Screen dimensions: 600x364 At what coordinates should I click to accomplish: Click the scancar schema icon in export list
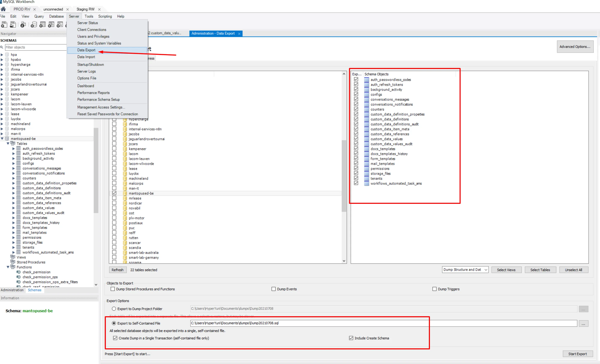click(x=125, y=243)
